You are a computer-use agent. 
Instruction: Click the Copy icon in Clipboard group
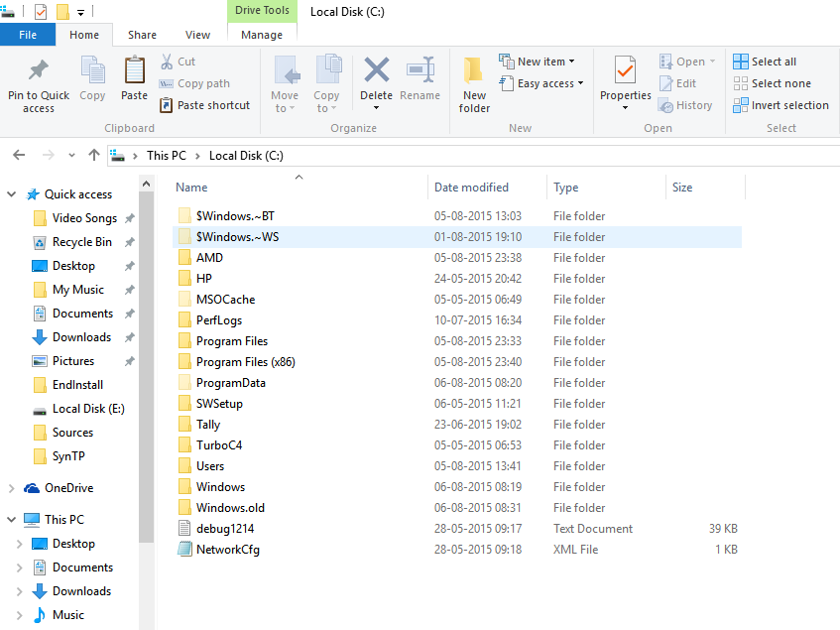[92, 70]
